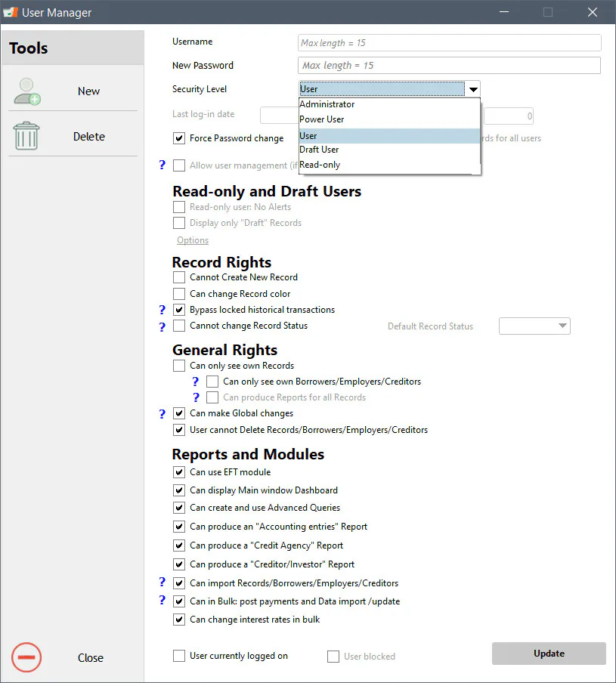The height and width of the screenshot is (683, 616).
Task: Collapse the Security Level dropdown arrow
Action: [x=473, y=89]
